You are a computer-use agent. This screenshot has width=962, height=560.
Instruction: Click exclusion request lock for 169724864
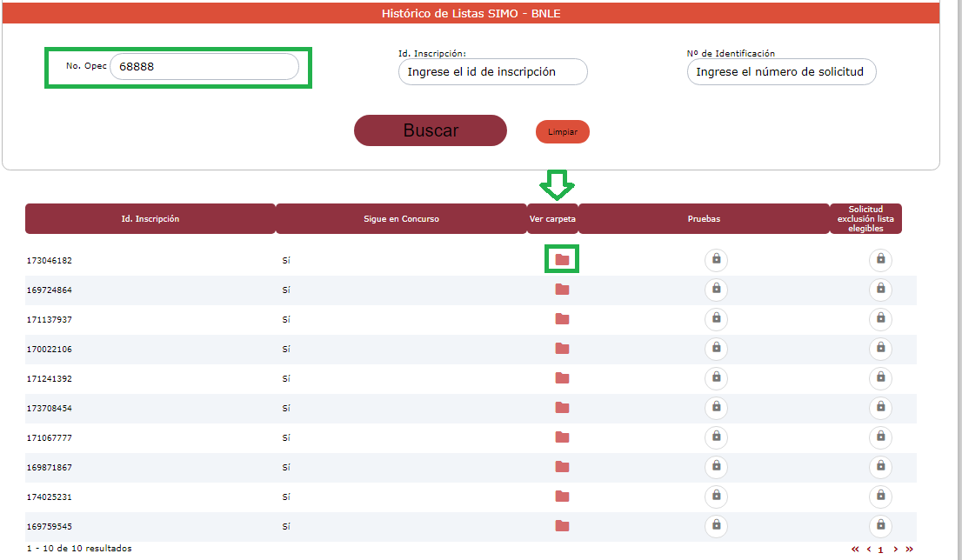[x=880, y=289]
